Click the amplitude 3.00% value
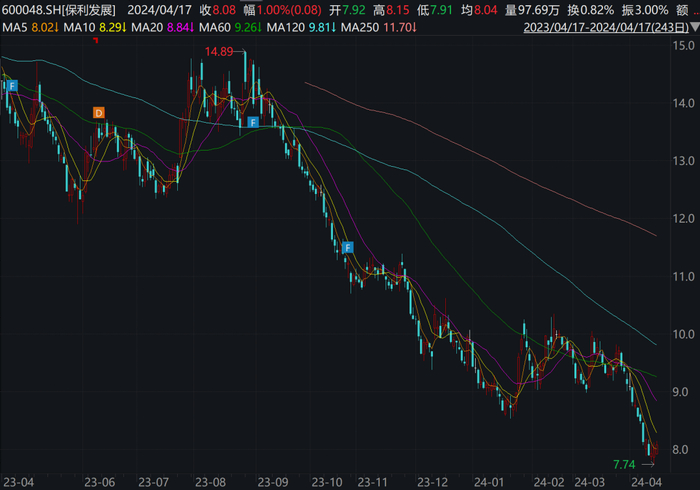Screen dimensions: 700x490 click(651, 10)
